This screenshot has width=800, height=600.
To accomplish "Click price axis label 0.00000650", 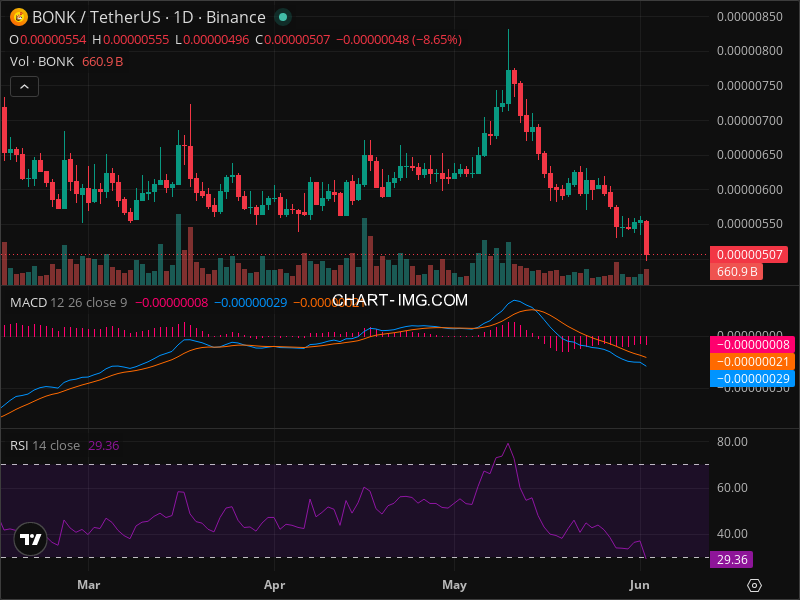I will click(x=749, y=155).
